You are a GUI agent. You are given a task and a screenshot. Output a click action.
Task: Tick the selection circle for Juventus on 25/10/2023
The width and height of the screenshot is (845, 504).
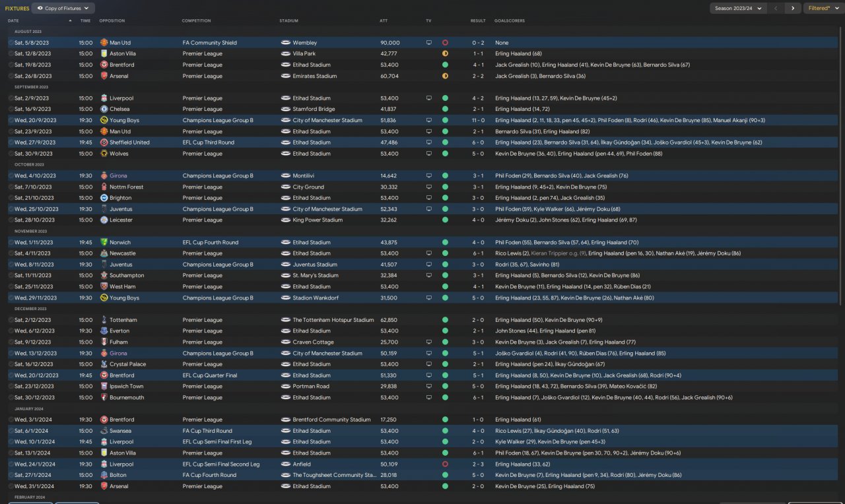pyautogui.click(x=11, y=209)
